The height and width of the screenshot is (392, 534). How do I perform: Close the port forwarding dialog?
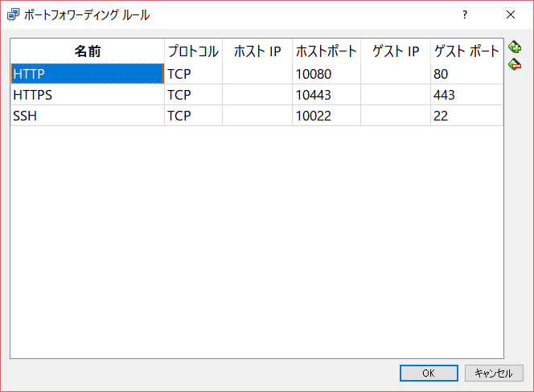[x=511, y=14]
